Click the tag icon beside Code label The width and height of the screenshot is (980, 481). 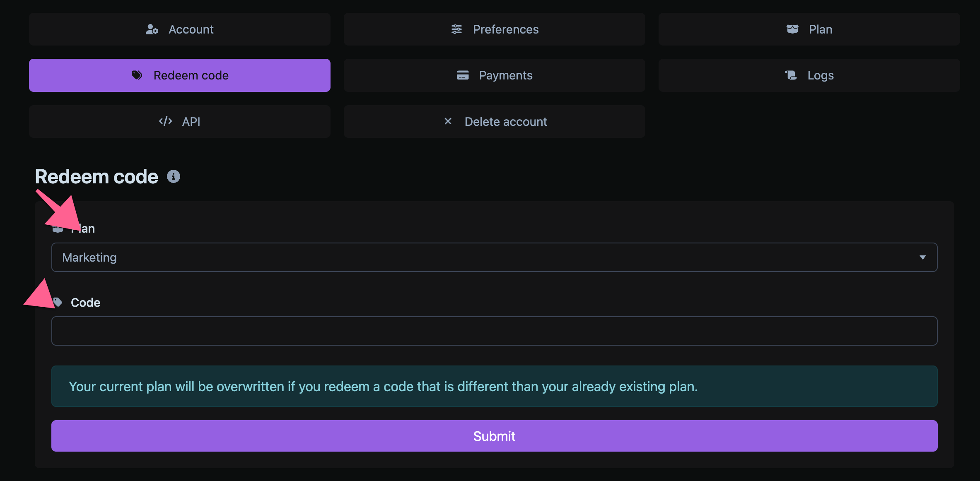click(x=58, y=303)
